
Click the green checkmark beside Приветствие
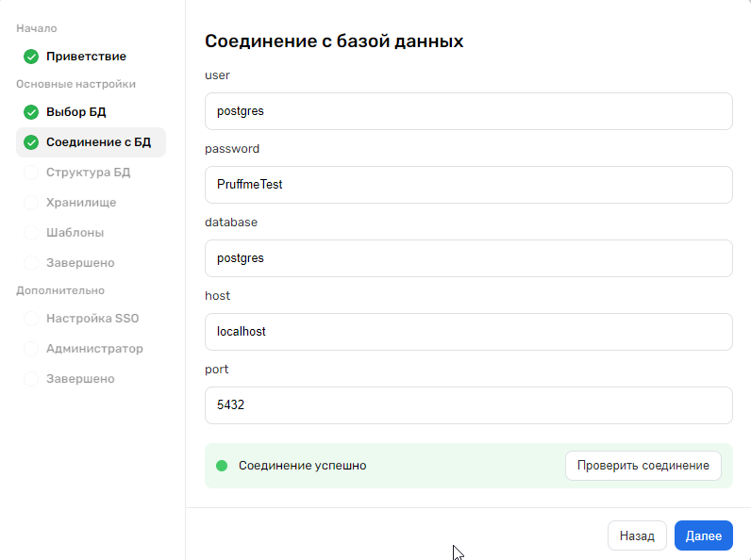[31, 57]
